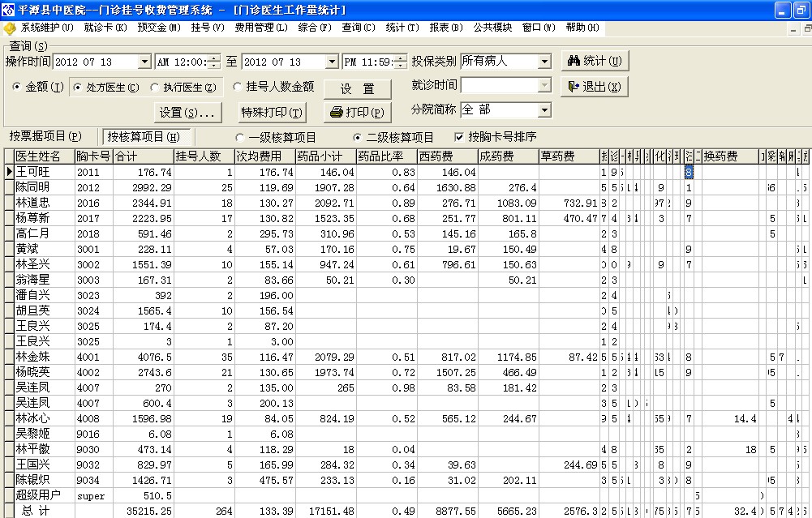Screen dimensions: 812x518
Task: Click the 合计 column header
Action: [x=143, y=156]
